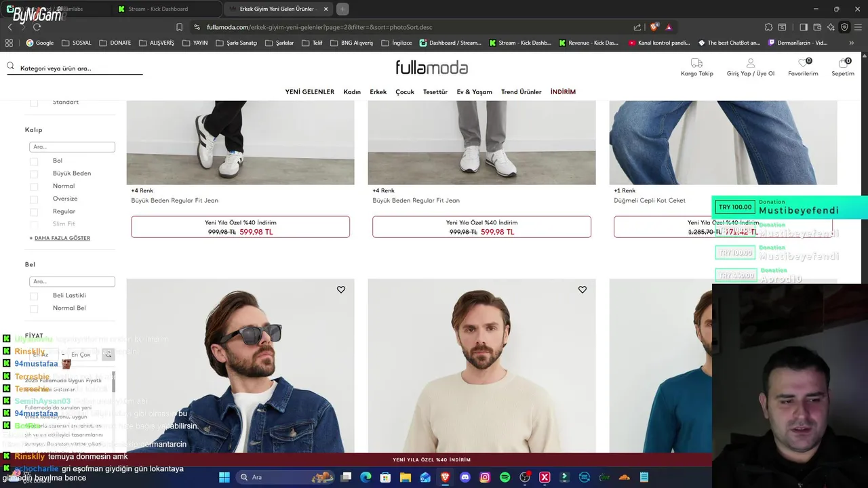Open File Explorer from the taskbar
The height and width of the screenshot is (488, 868).
click(x=406, y=477)
